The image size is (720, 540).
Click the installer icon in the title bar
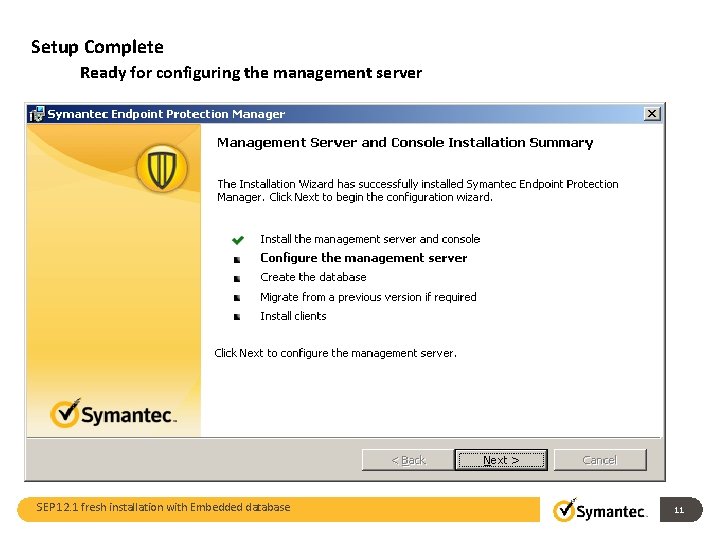point(37,113)
